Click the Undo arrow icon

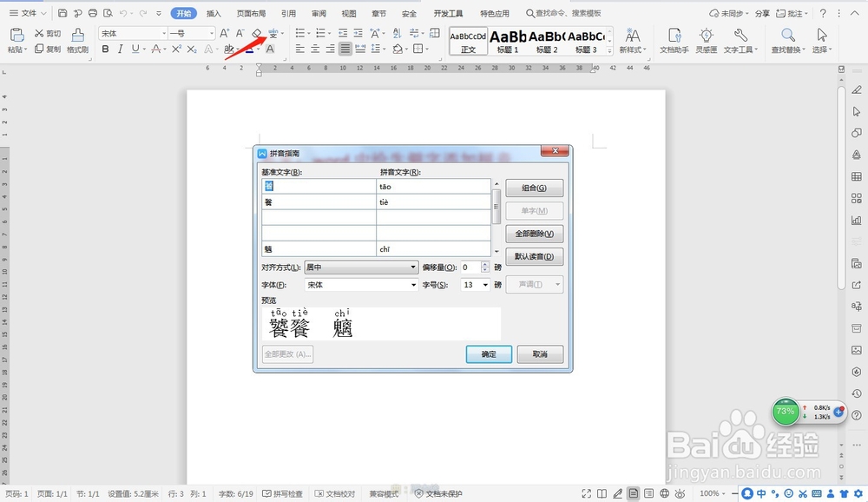click(123, 13)
